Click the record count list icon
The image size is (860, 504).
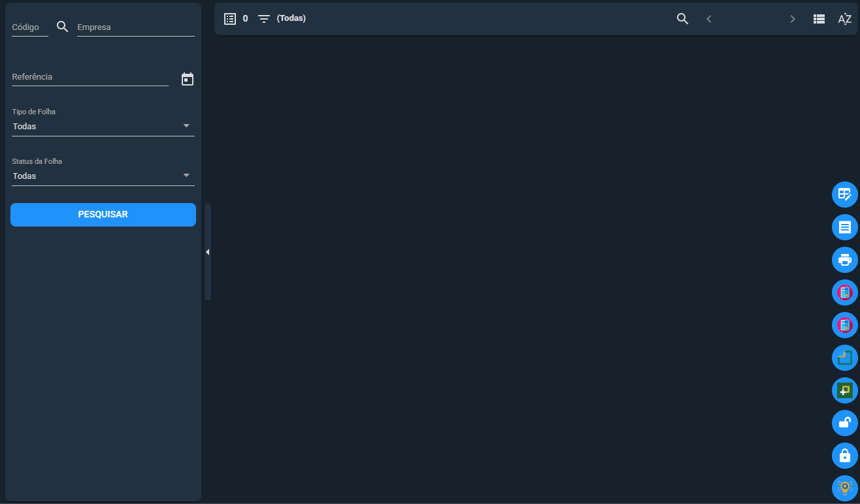tap(230, 19)
